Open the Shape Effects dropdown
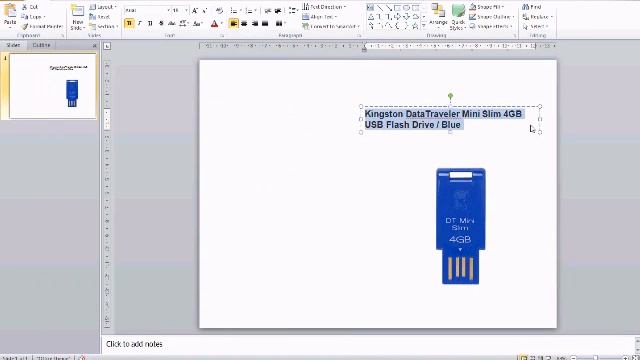Viewport: 640px width, 360px height. 491,26
